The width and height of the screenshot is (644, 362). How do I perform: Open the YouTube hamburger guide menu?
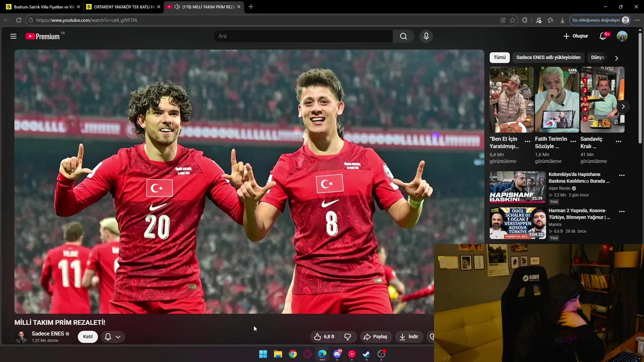(x=14, y=36)
